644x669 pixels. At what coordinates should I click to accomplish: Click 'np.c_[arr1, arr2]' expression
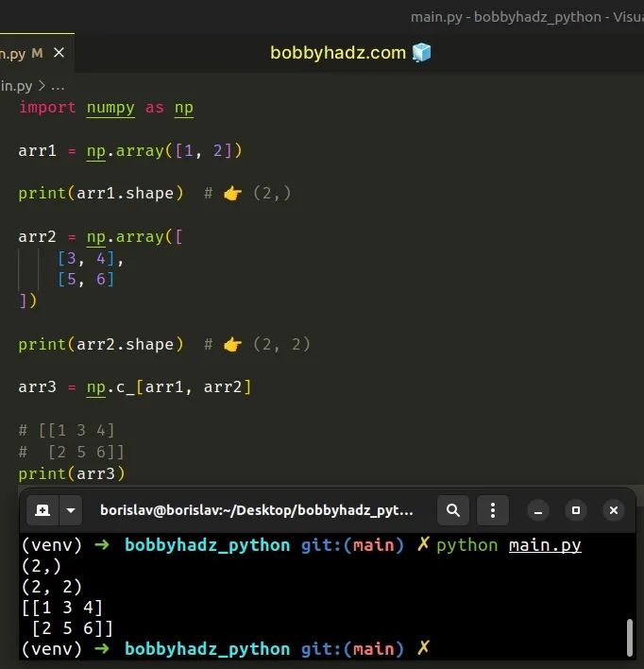point(169,387)
